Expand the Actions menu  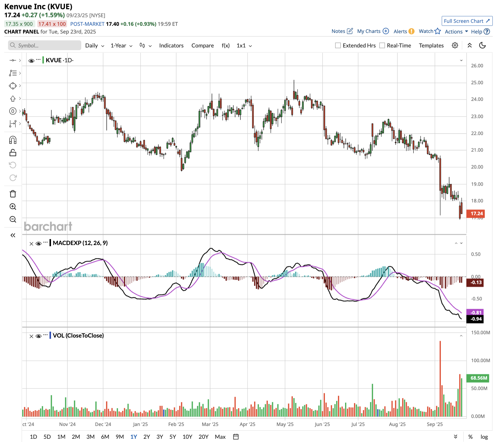(x=456, y=31)
